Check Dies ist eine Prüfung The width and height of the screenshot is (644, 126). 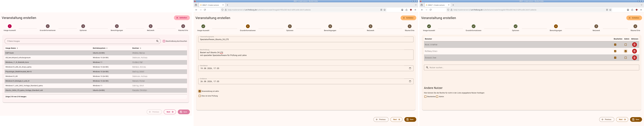coord(200,96)
